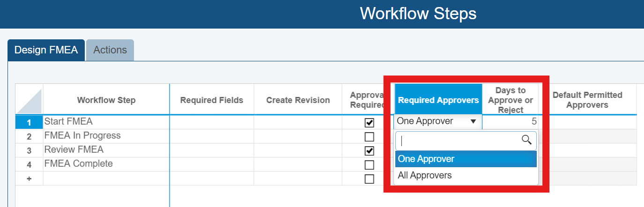
Task: Click the Required Approvers column header
Action: coord(438,100)
